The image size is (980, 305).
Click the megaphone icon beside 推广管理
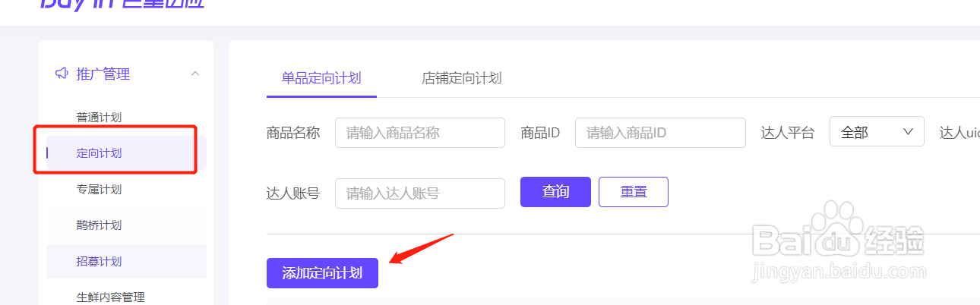pos(62,74)
